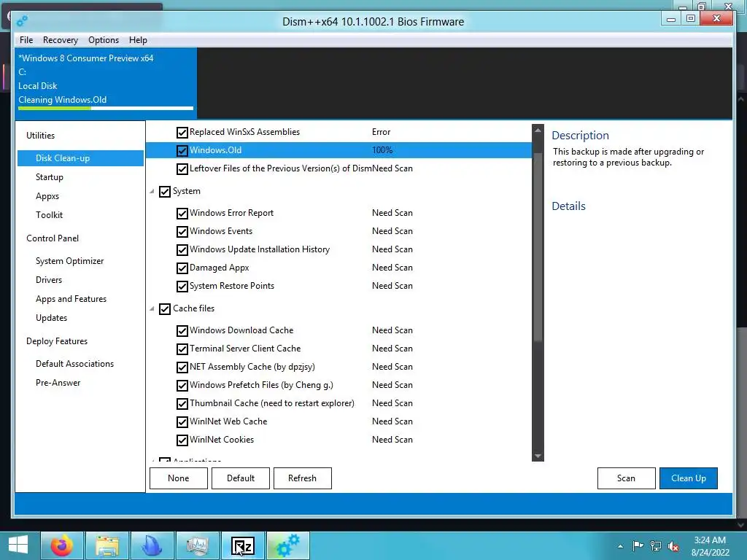
Task: Open the Toolkit section
Action: tap(49, 215)
